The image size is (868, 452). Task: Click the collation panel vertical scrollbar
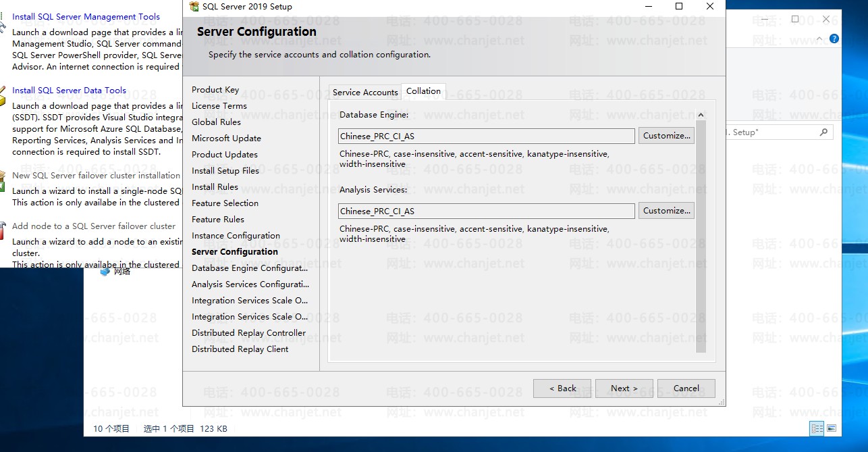click(x=701, y=236)
